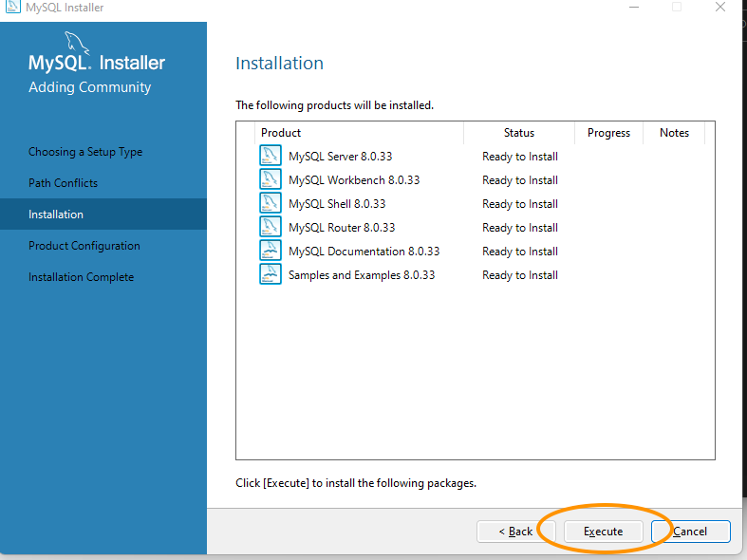Open the Installation Complete step

81,277
